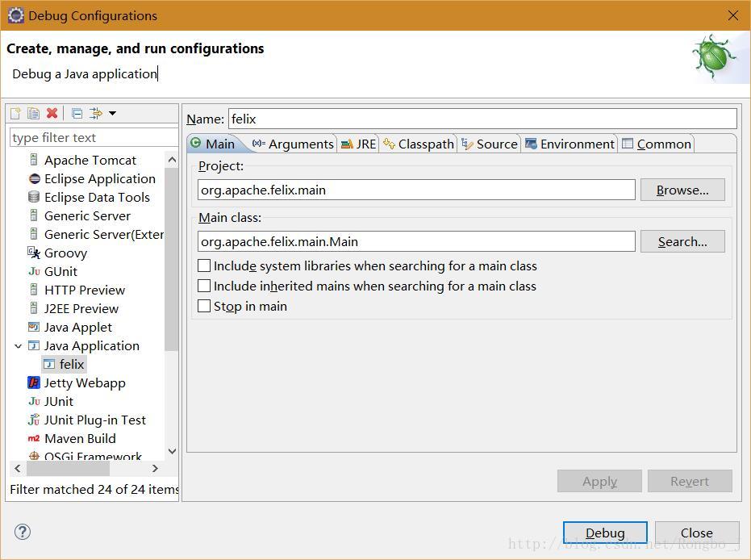Click the Generic Server icon
The image size is (751, 560).
(x=34, y=215)
